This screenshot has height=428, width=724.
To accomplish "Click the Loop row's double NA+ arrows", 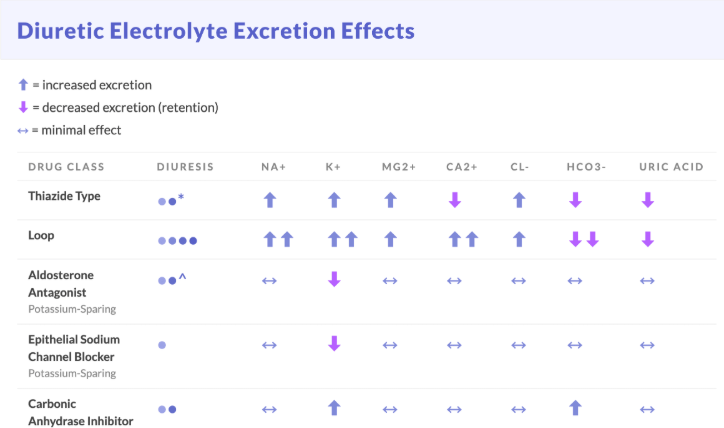I will pos(277,239).
